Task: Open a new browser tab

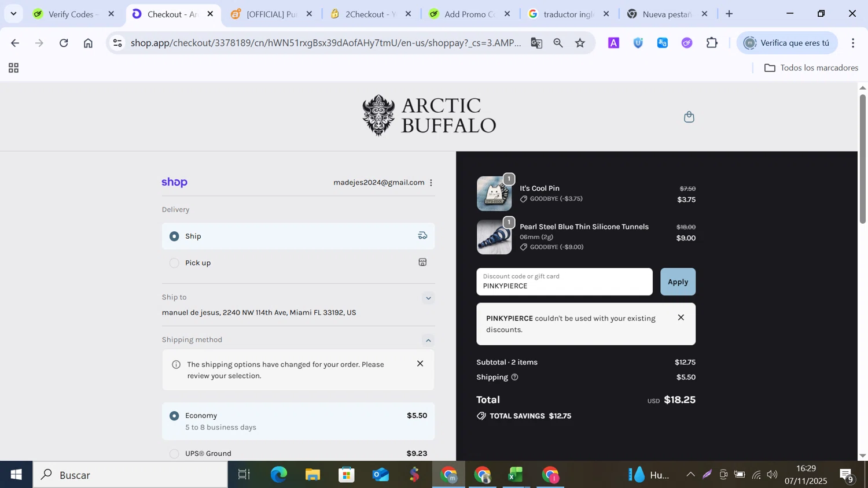Action: tap(729, 14)
